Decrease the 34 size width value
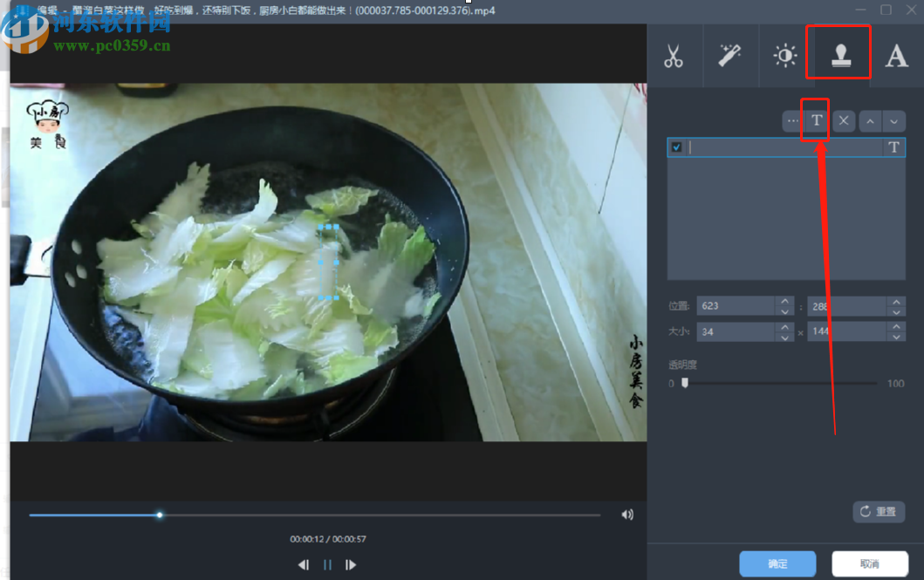This screenshot has height=580, width=924. pos(785,336)
